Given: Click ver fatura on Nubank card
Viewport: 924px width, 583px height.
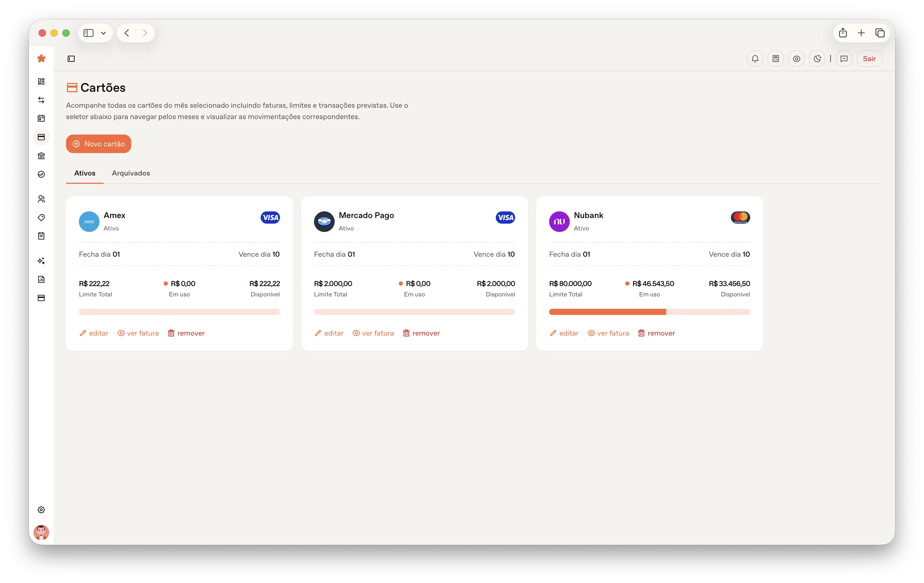Looking at the screenshot, I should pos(608,333).
